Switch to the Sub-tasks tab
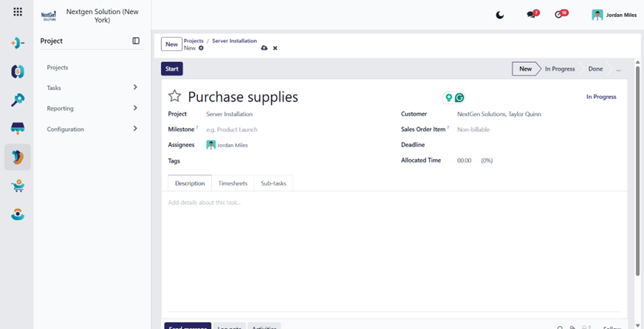This screenshot has width=644, height=329. 273,183
